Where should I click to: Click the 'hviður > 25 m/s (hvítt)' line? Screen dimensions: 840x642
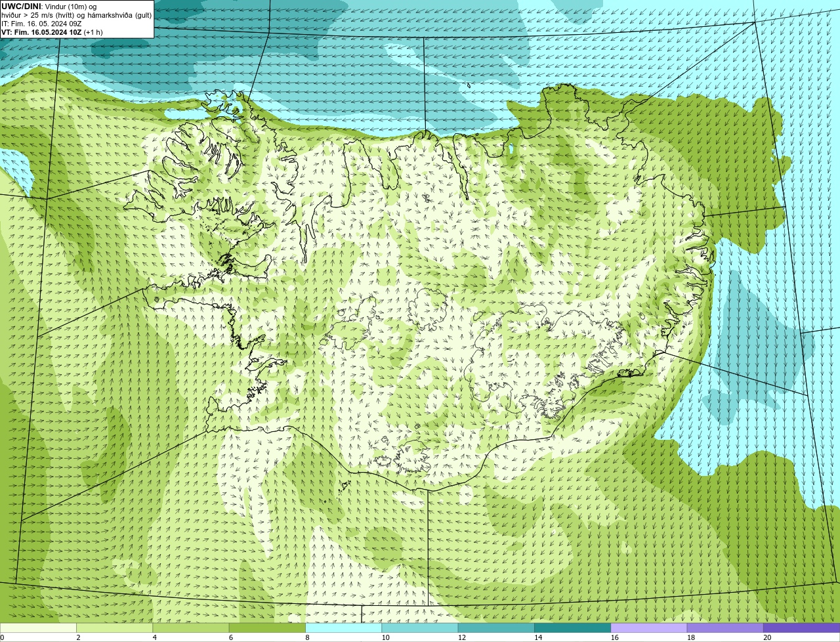coord(76,15)
